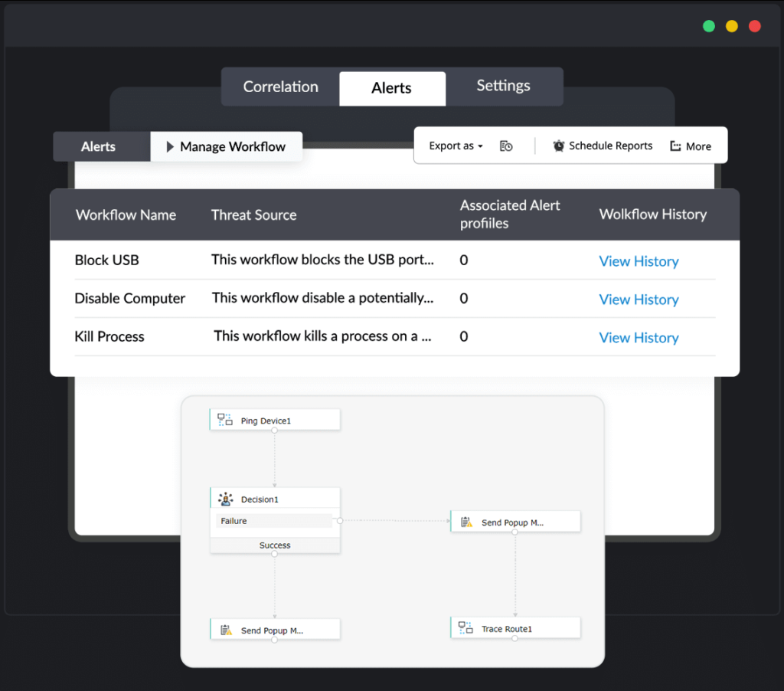Click the alarm clock Schedule Reports icon
Image resolution: width=784 pixels, height=691 pixels.
coord(558,146)
